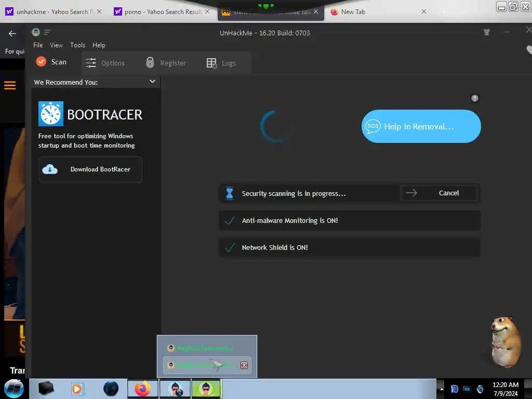Click Security scanning is in progress text
Image resolution: width=532 pixels, height=399 pixels.
[x=294, y=193]
